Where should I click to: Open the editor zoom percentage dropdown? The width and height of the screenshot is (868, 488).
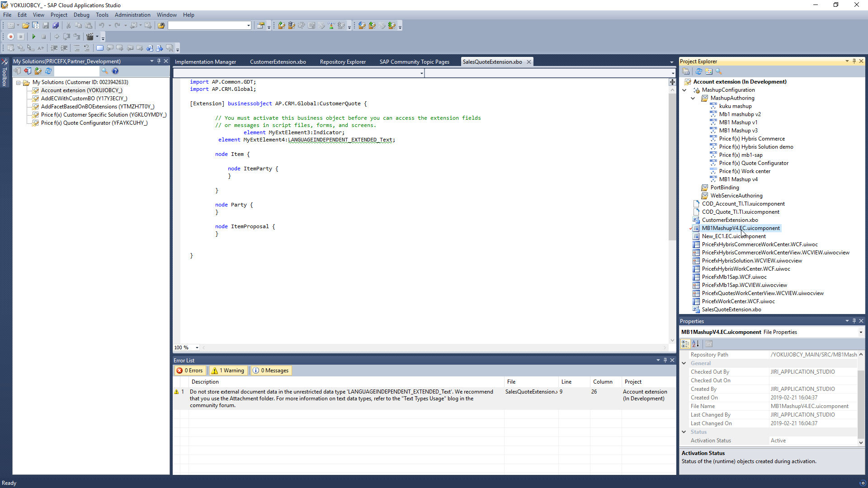pos(197,347)
